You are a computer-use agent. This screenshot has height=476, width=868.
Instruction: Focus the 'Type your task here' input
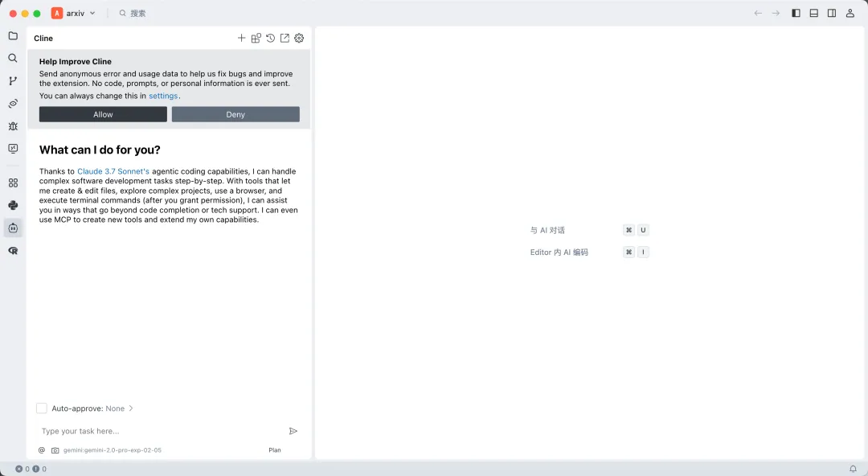point(161,431)
